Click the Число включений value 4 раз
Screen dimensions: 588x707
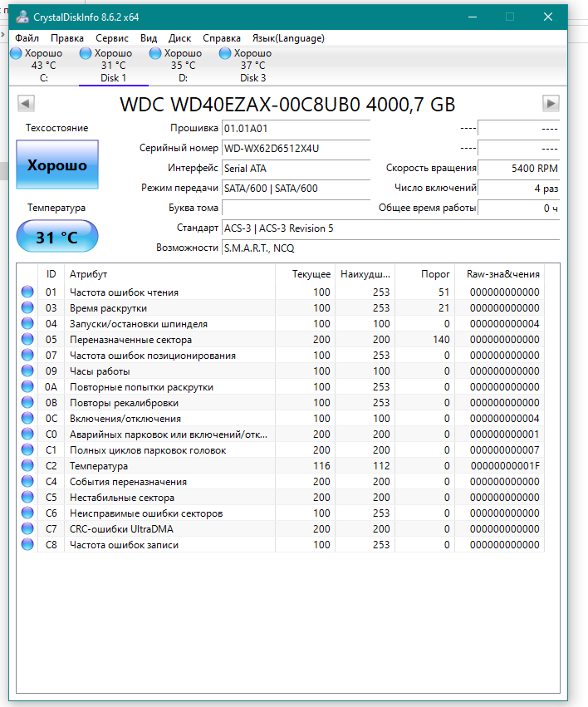click(518, 188)
